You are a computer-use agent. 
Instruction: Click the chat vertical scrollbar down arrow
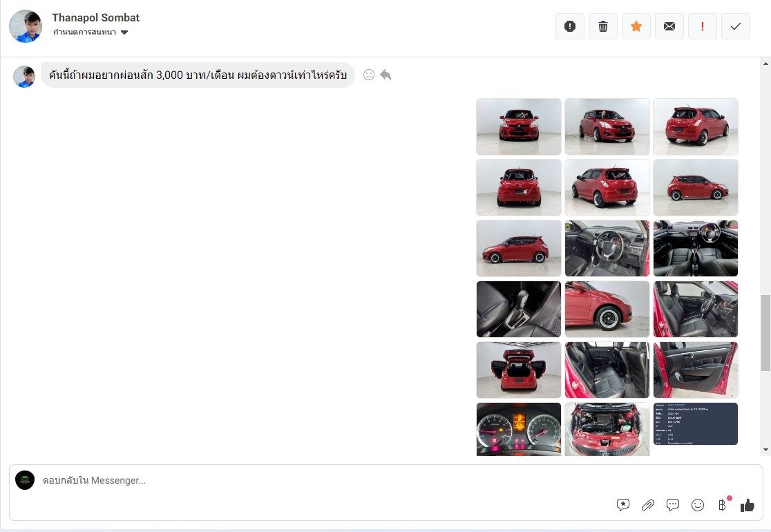tap(765, 450)
